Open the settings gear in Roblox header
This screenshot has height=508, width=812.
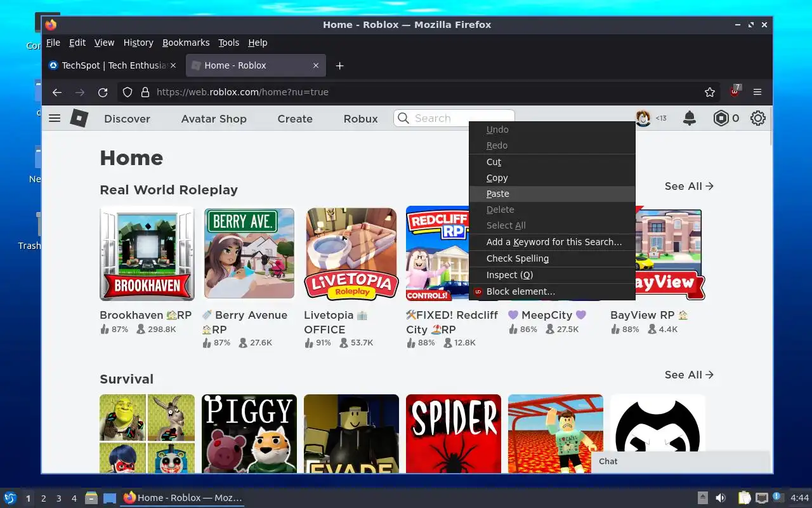[757, 118]
